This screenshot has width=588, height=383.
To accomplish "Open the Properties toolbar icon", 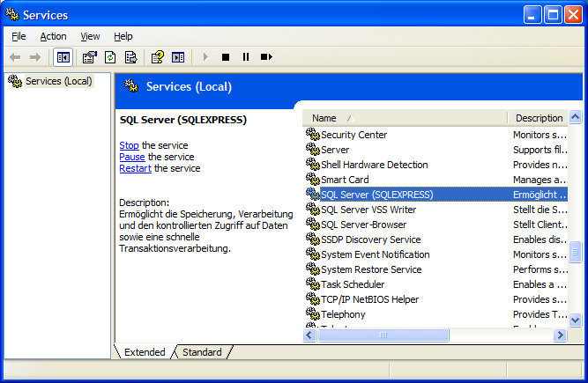I will (90, 57).
